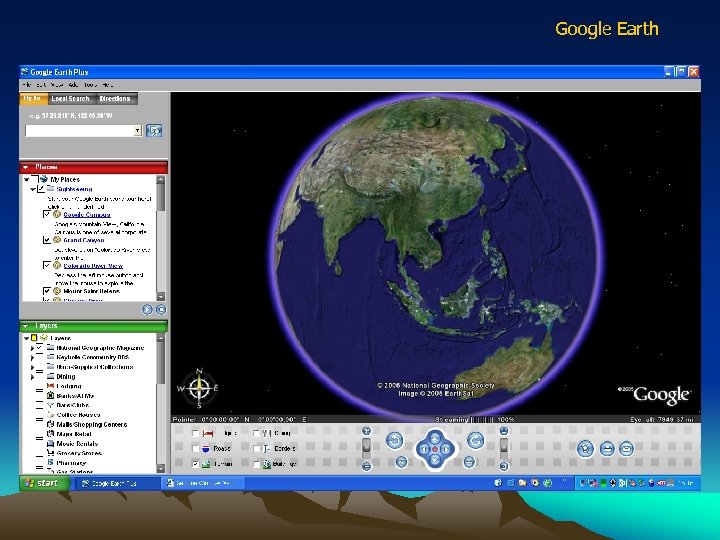
Task: Uncheck Mount Saint Helens placemark checkbox
Action: coord(47,291)
